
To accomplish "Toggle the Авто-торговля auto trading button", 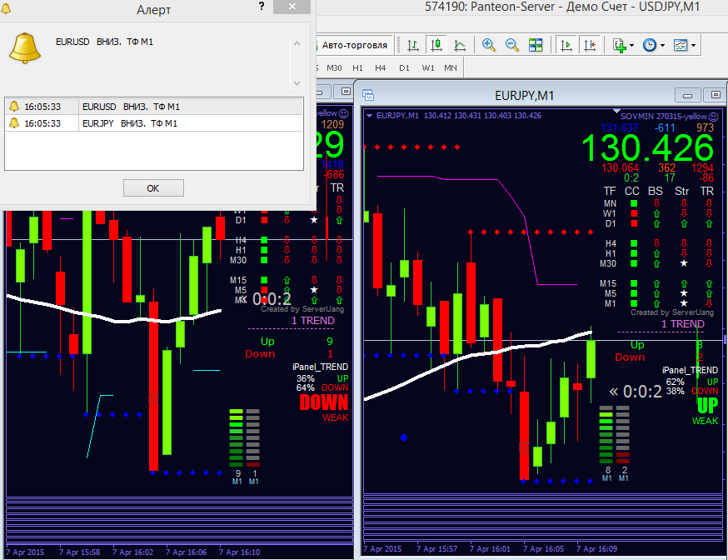I will (x=354, y=45).
